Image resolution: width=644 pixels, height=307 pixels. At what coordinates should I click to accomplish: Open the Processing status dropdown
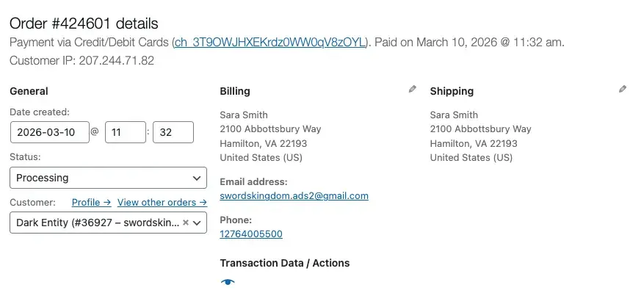pos(109,178)
